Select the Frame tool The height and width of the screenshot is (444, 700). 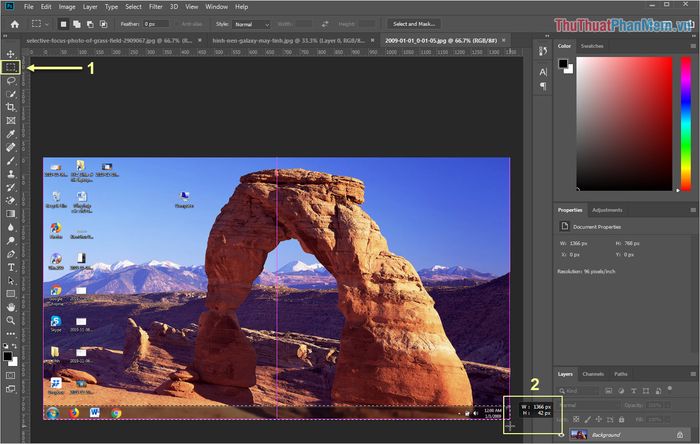[11, 120]
